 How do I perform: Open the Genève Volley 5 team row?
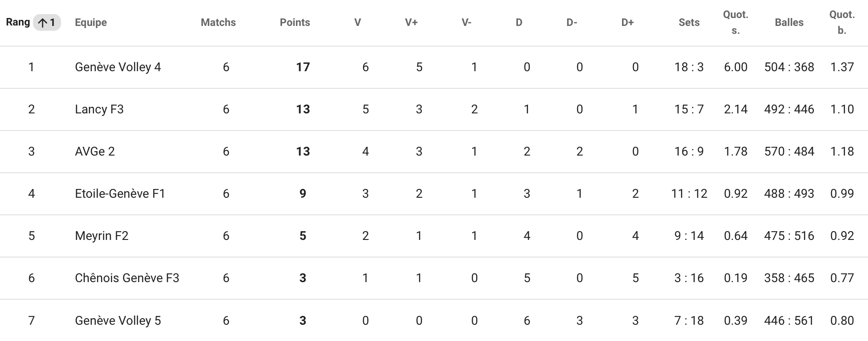(434, 320)
